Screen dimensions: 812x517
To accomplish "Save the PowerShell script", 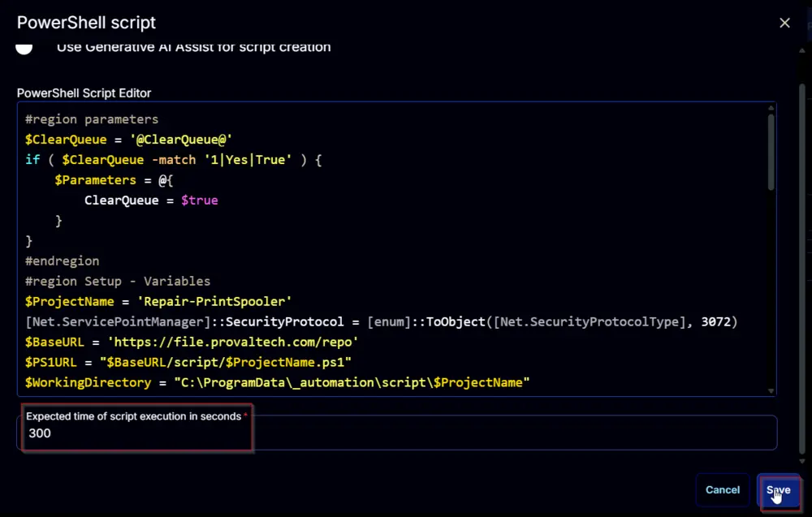I will (x=779, y=489).
